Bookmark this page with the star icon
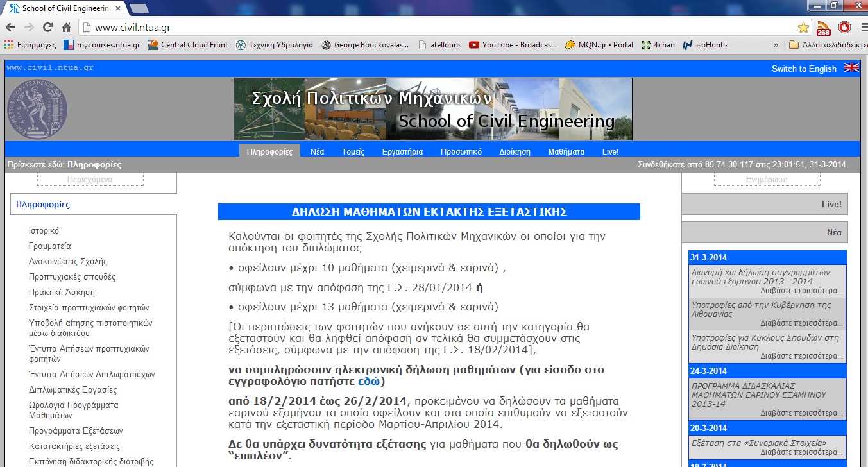This screenshot has width=868, height=467. [x=803, y=28]
